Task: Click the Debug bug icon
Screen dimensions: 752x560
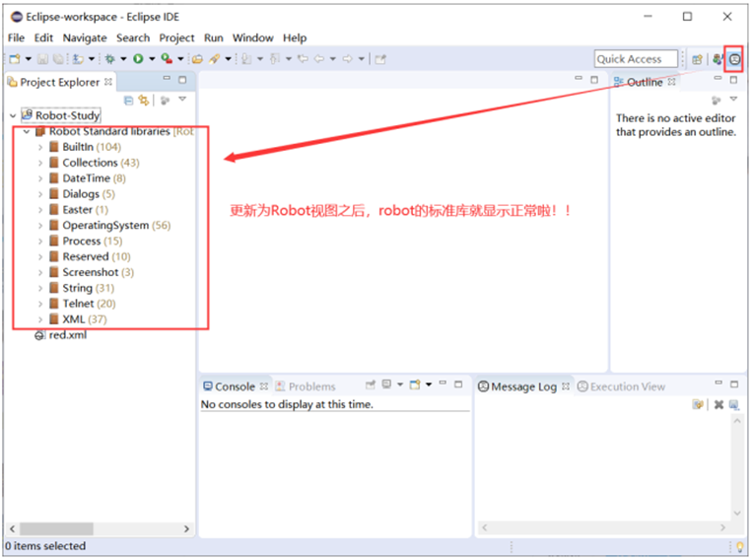Action: click(x=109, y=58)
